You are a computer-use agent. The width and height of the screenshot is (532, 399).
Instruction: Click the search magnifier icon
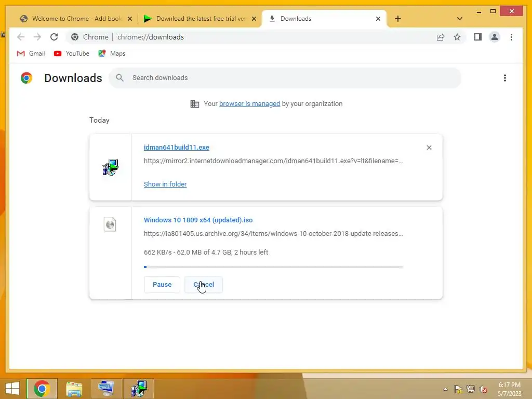119,78
